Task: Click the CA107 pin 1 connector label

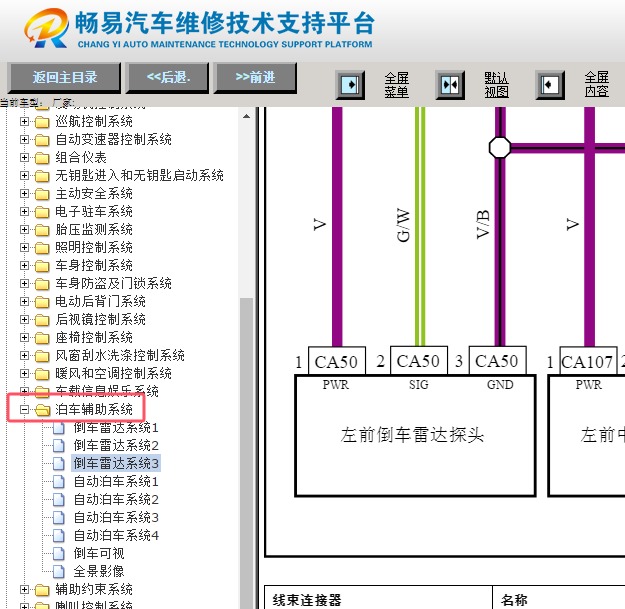Action: (x=588, y=361)
